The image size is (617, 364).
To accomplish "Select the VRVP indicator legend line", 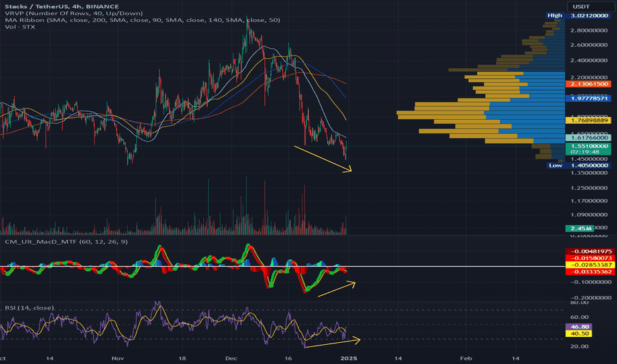I will click(73, 13).
